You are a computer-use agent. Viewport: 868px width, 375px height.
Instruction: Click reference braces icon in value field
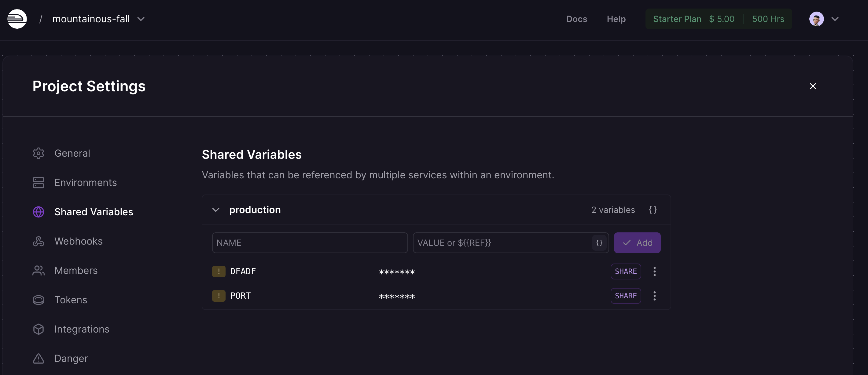coord(599,243)
